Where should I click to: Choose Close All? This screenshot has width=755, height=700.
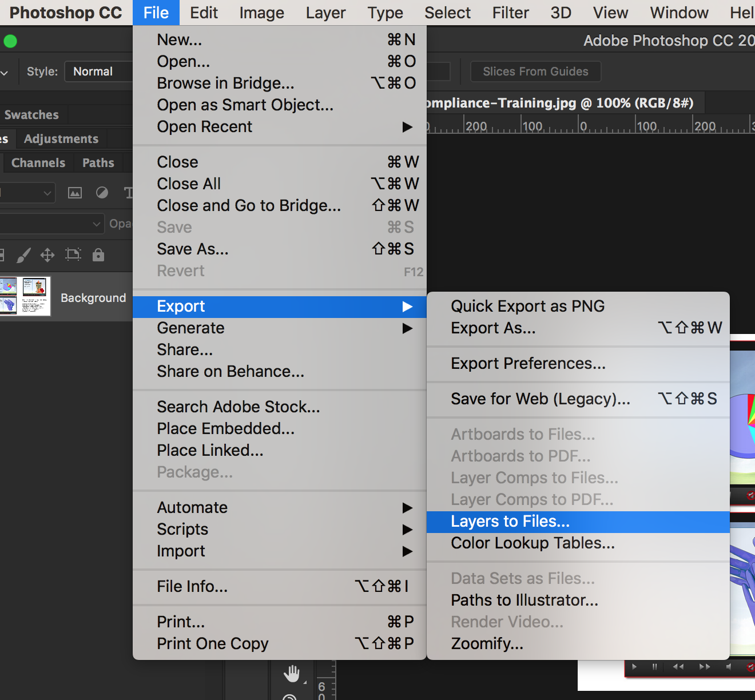click(280, 184)
